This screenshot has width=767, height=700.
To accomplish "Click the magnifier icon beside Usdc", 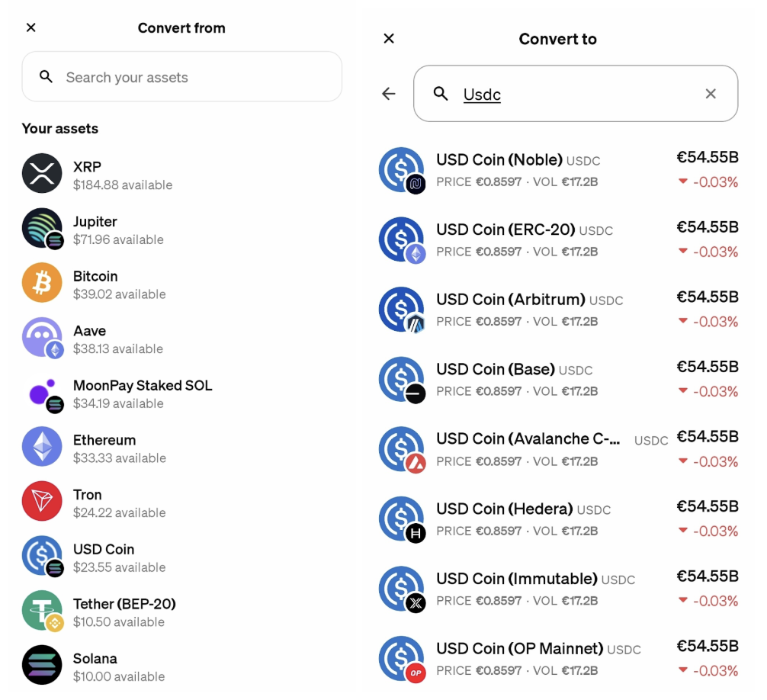I will click(441, 94).
